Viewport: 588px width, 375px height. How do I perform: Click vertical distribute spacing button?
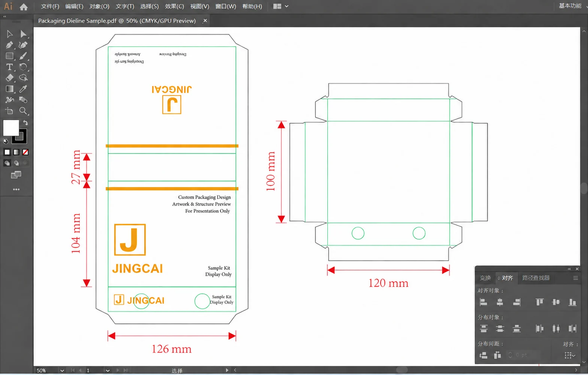(484, 355)
